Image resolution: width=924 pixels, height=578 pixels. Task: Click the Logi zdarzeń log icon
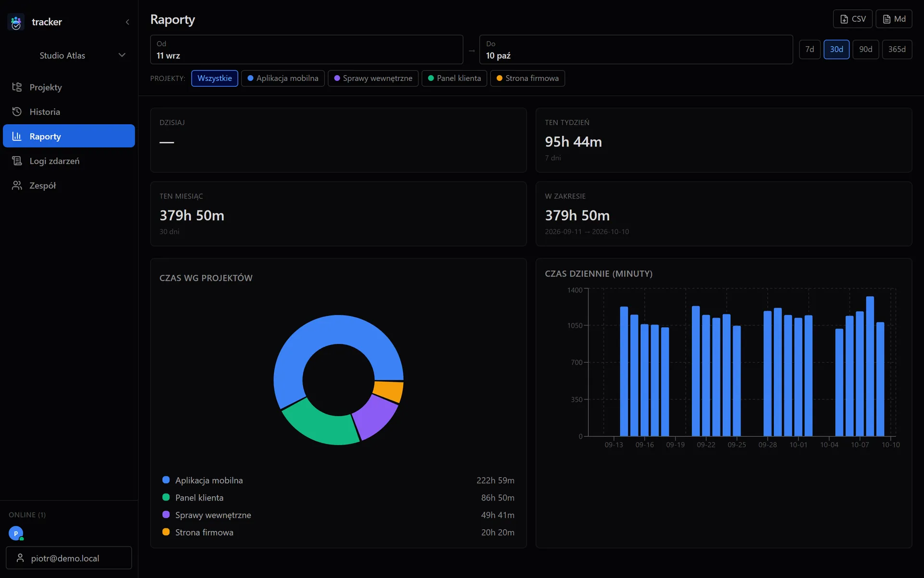[x=17, y=161]
